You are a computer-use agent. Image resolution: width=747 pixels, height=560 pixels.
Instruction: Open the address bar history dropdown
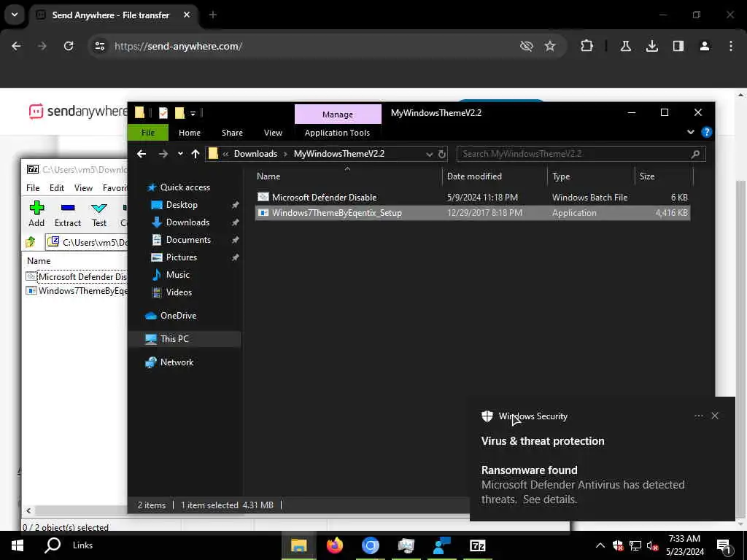(x=429, y=155)
